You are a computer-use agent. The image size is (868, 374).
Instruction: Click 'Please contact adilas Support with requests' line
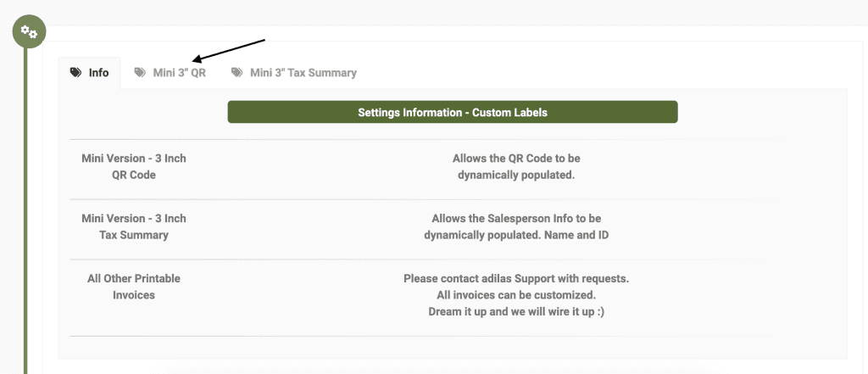[x=516, y=278]
